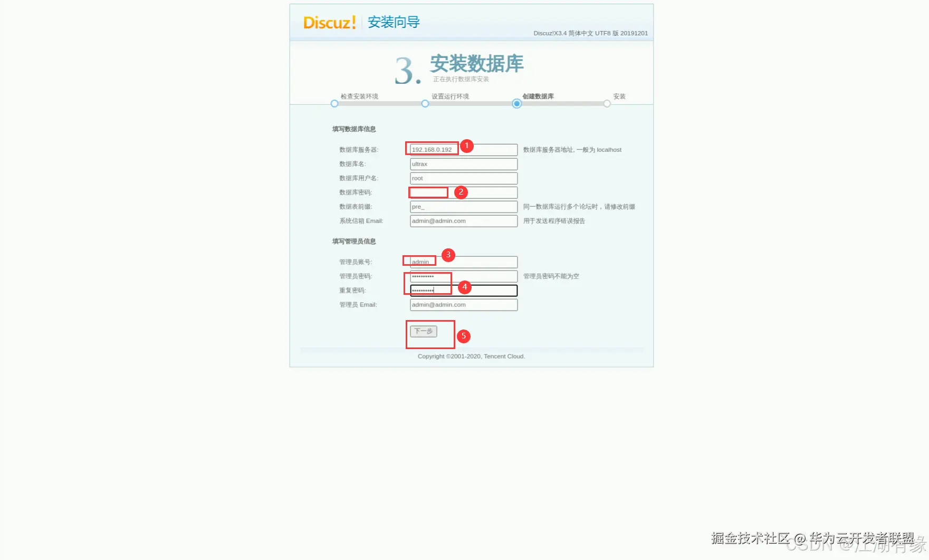Screen dimensions: 929x560
Task: Click the 创建数据库 highlighted step circle
Action: pos(516,104)
